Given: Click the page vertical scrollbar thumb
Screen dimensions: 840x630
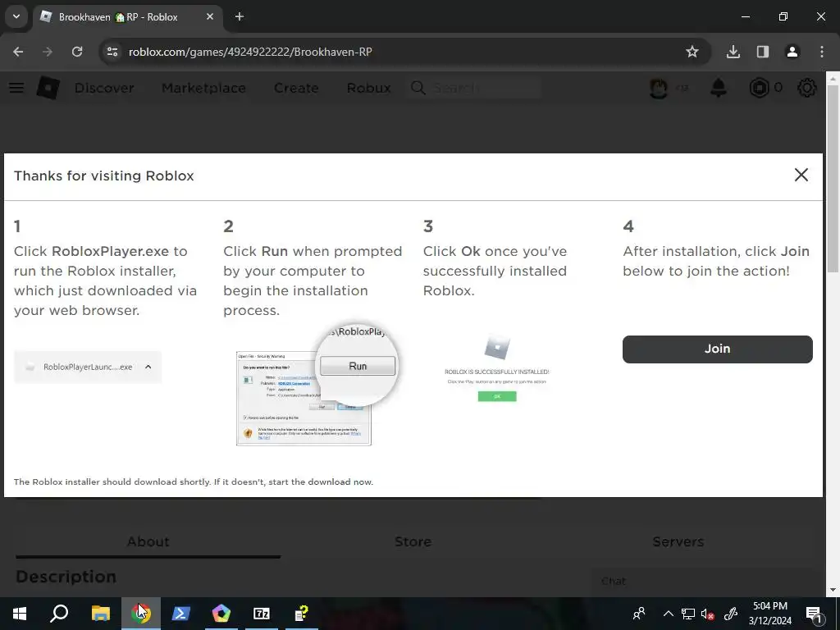Looking at the screenshot, I should [833, 178].
